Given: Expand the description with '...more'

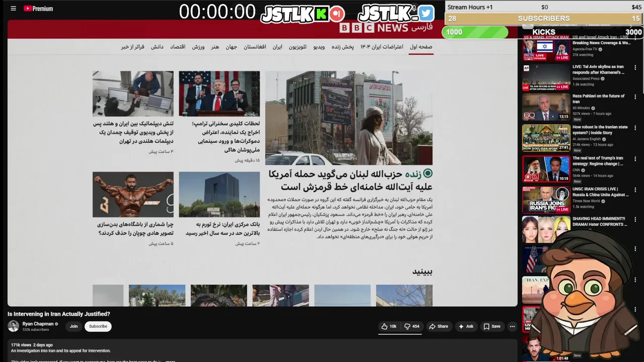Looking at the screenshot, I should click(170, 361).
